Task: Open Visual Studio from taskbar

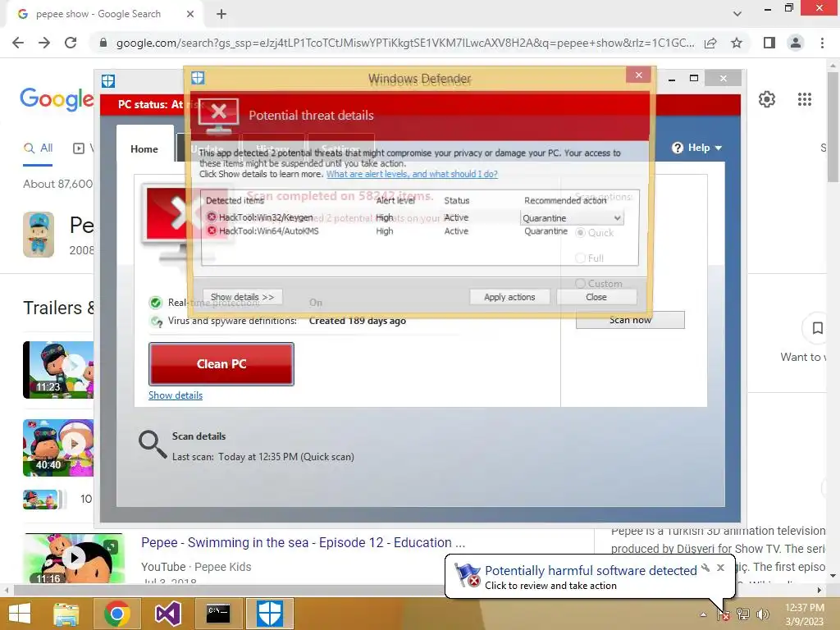Action: (x=167, y=614)
